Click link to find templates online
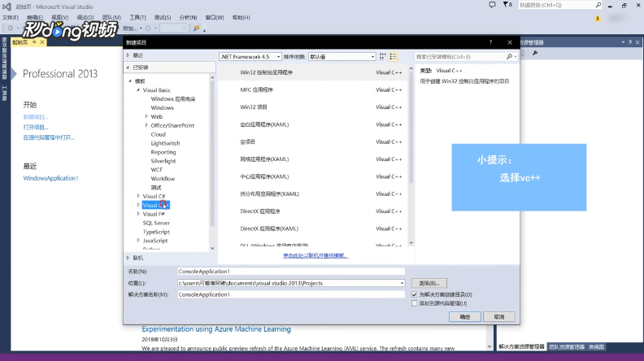 coord(315,255)
